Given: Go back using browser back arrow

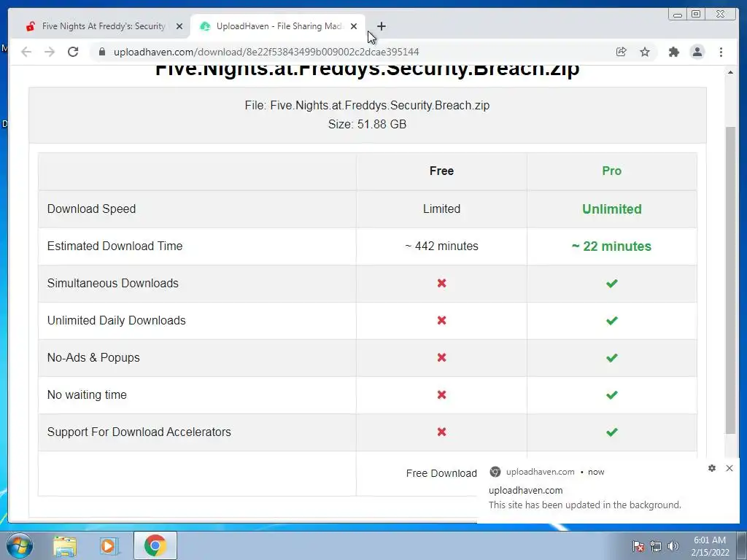Looking at the screenshot, I should coord(26,52).
